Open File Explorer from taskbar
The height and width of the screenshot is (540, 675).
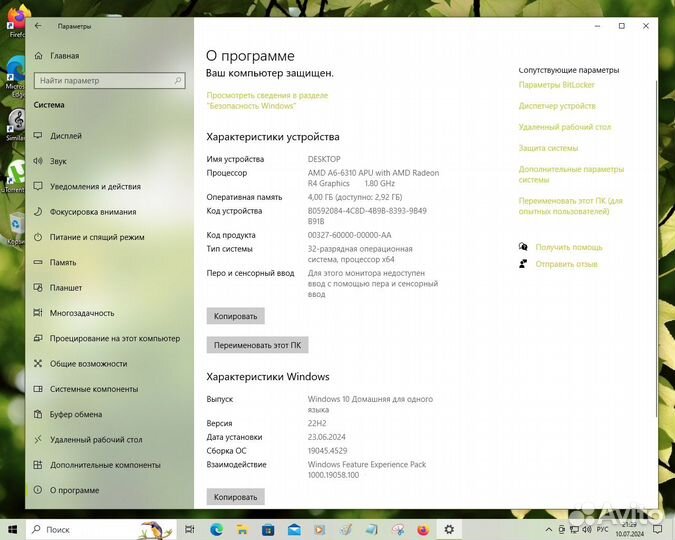[242, 529]
